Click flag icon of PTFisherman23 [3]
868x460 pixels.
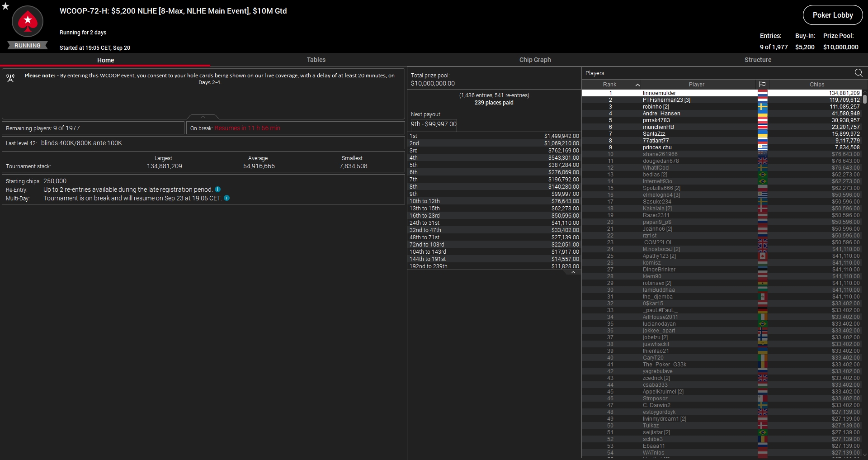click(x=762, y=100)
